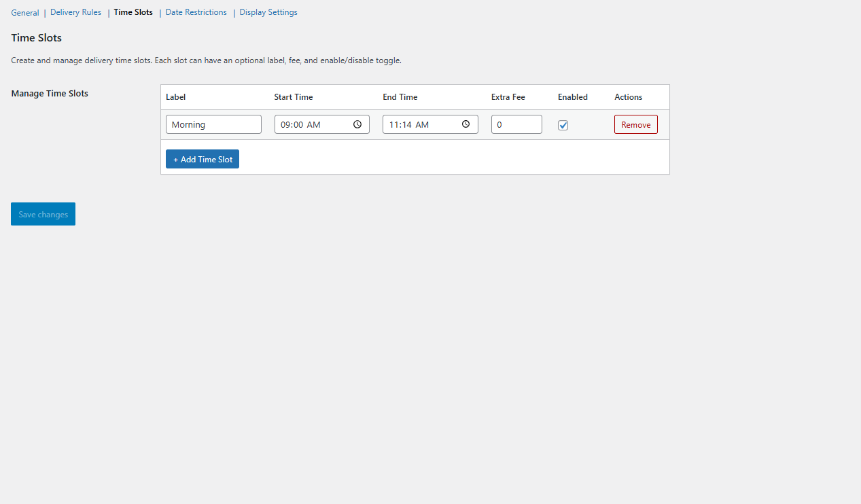Image resolution: width=861 pixels, height=504 pixels.
Task: Edit the Extra Fee value
Action: 516,124
